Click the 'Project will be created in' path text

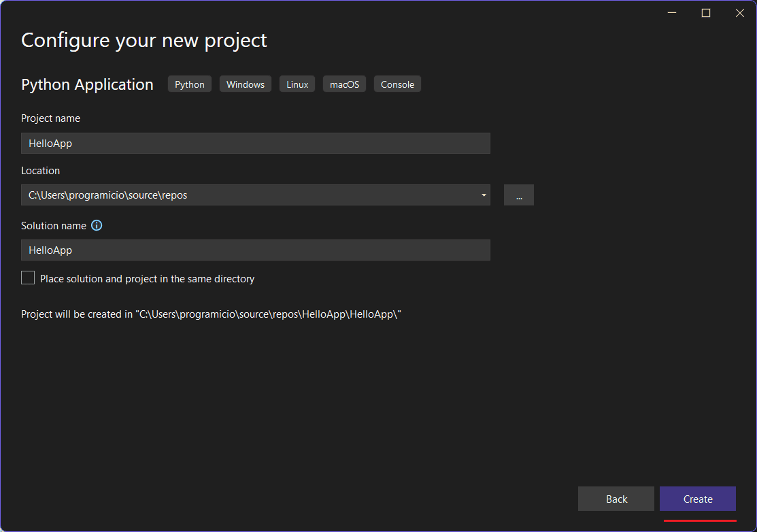click(211, 314)
